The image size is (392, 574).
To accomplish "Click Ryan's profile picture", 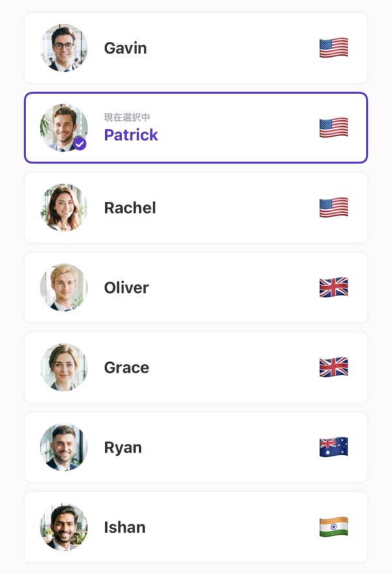I will (x=63, y=447).
